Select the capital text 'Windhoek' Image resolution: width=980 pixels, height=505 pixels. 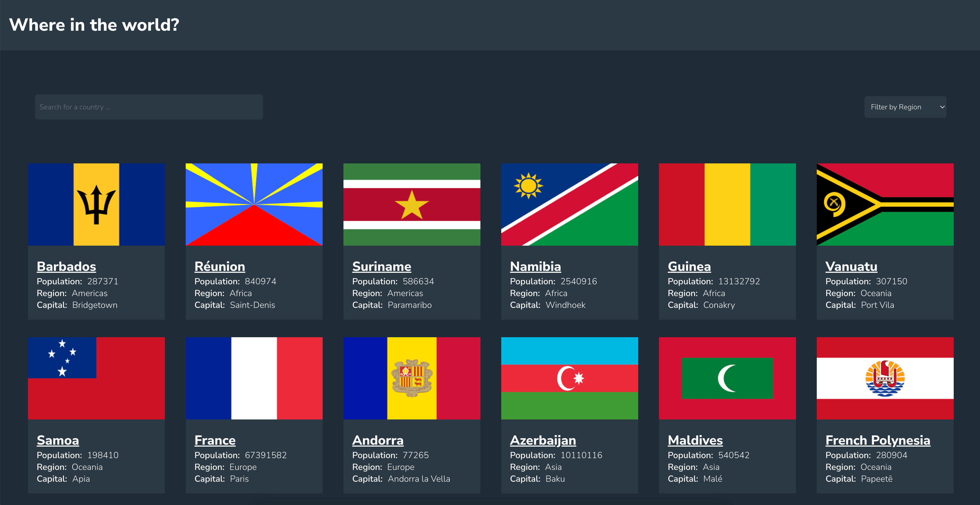566,305
